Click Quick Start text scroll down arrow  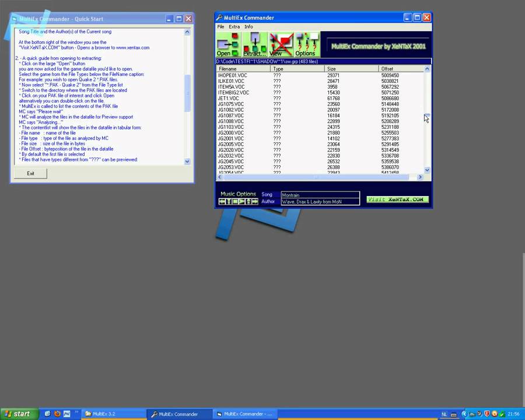click(187, 161)
